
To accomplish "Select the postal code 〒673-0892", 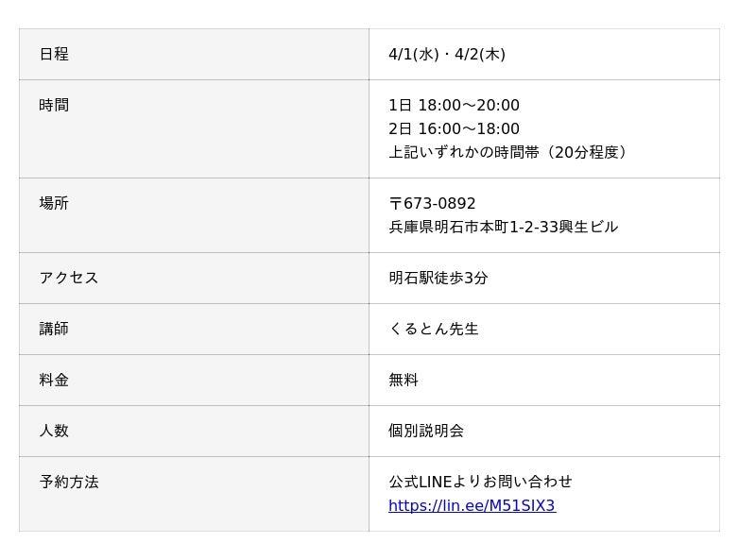I will tap(432, 204).
